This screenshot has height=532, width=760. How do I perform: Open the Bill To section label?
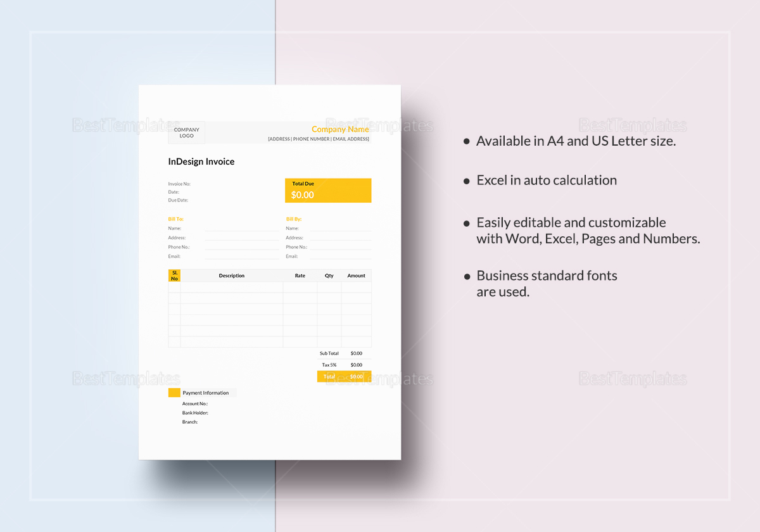(175, 218)
